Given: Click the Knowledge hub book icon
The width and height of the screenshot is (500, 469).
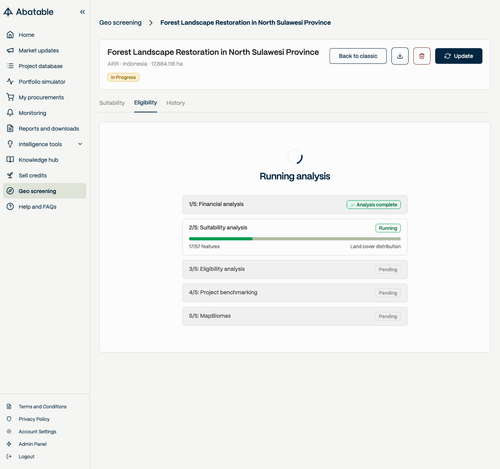Looking at the screenshot, I should [10, 160].
